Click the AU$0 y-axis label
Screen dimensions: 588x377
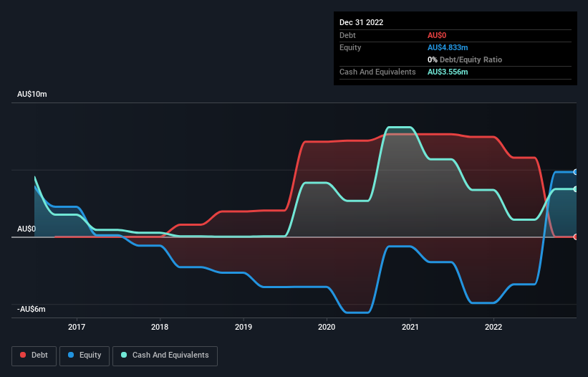coord(26,229)
